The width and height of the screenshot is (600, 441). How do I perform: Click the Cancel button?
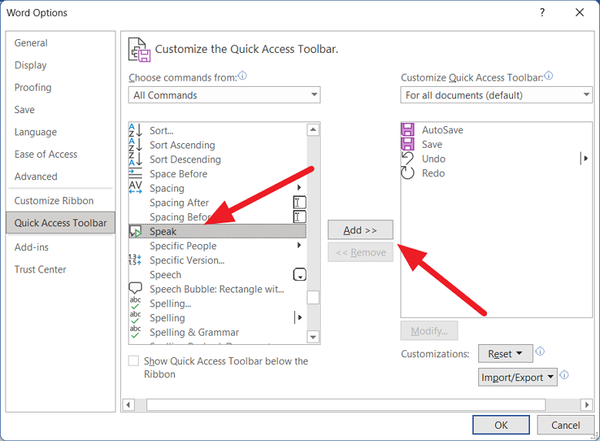coord(566,425)
